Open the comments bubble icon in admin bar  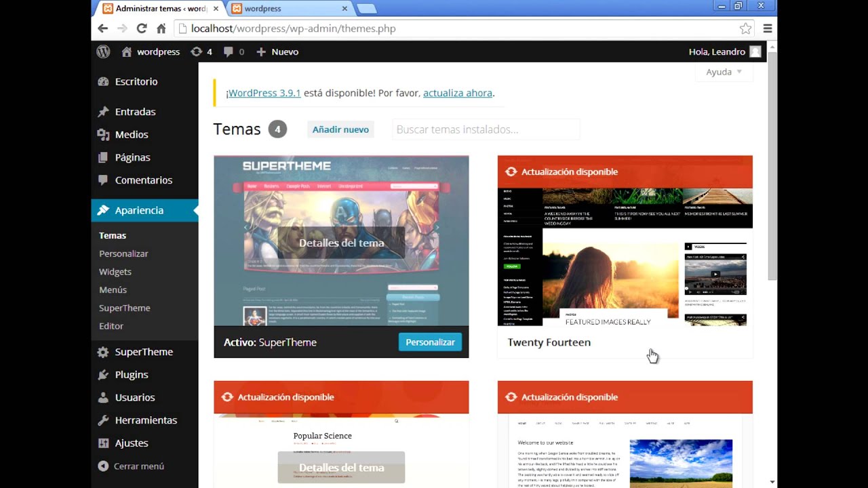tap(229, 52)
